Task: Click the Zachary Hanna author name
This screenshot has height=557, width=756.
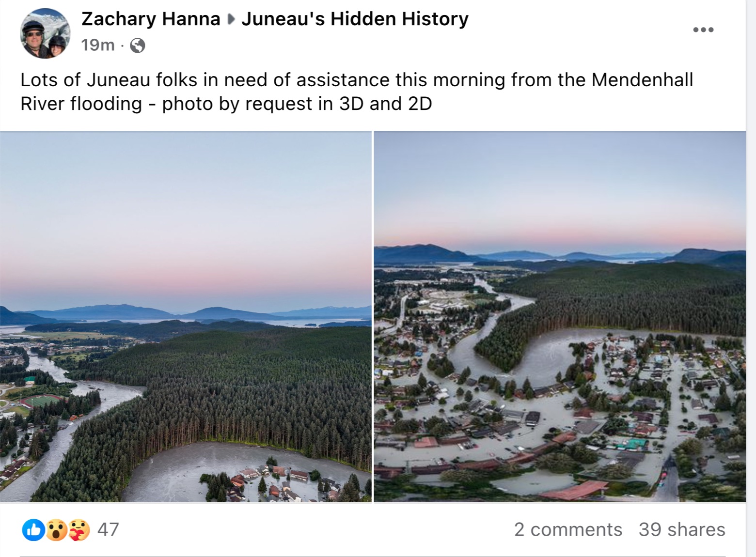Action: tap(150, 19)
